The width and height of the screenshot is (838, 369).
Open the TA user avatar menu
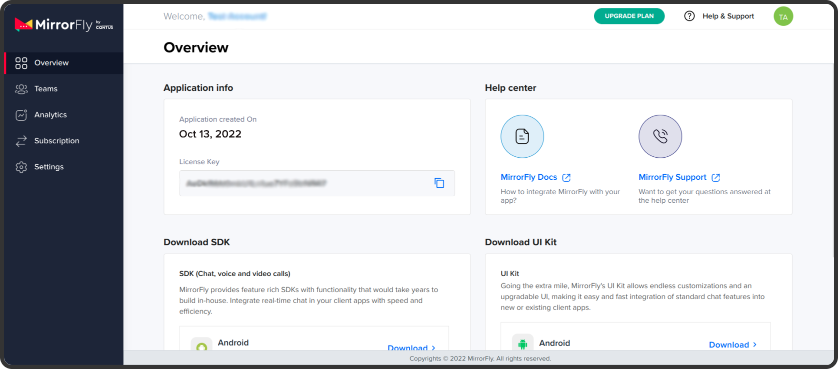point(783,17)
